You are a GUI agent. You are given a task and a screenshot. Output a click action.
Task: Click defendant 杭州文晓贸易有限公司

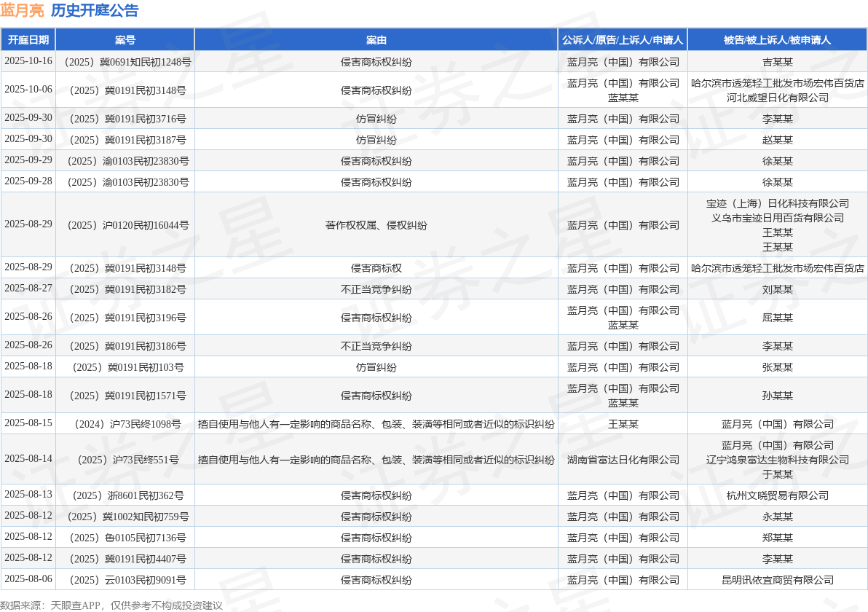click(777, 495)
